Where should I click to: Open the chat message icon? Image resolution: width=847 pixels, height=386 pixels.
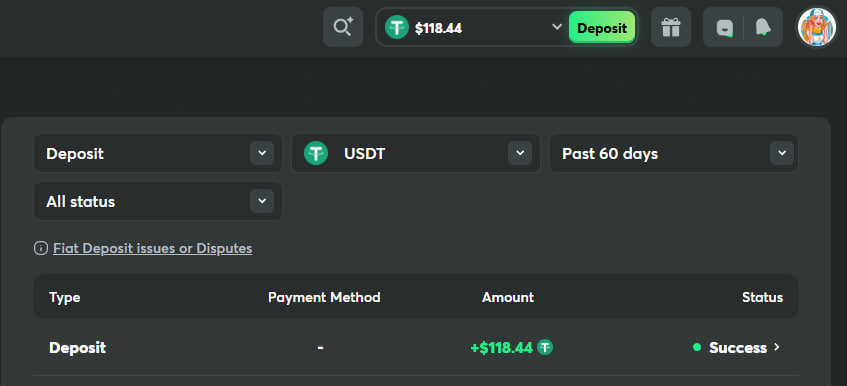click(x=724, y=28)
